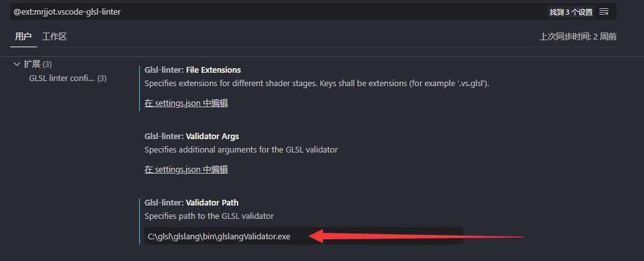
Task: Select the 扩展 (3) tree entry
Action: point(38,64)
